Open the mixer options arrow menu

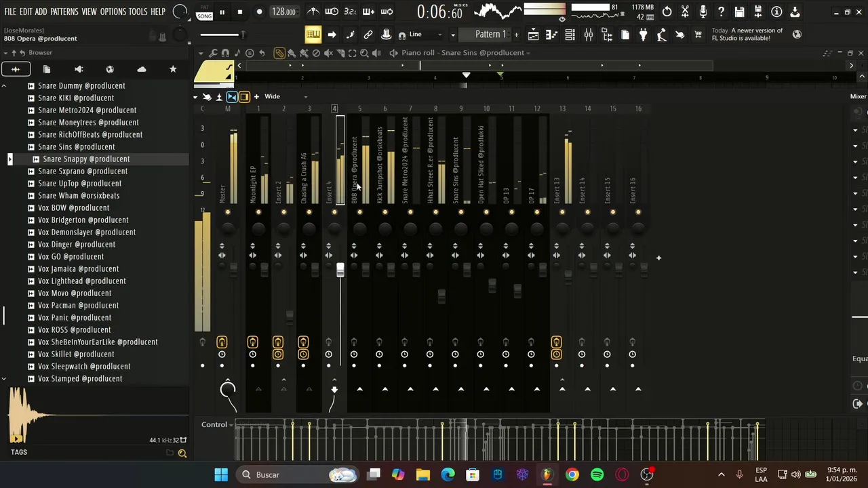(x=195, y=96)
